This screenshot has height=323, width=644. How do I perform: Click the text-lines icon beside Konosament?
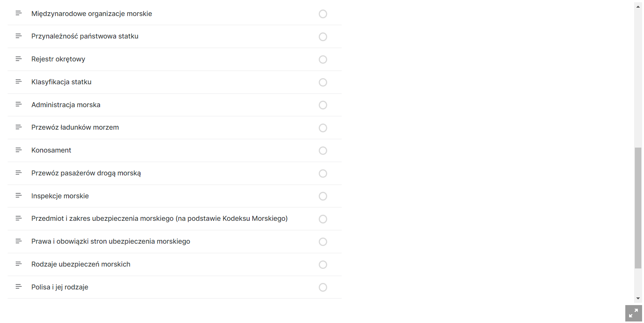click(18, 150)
